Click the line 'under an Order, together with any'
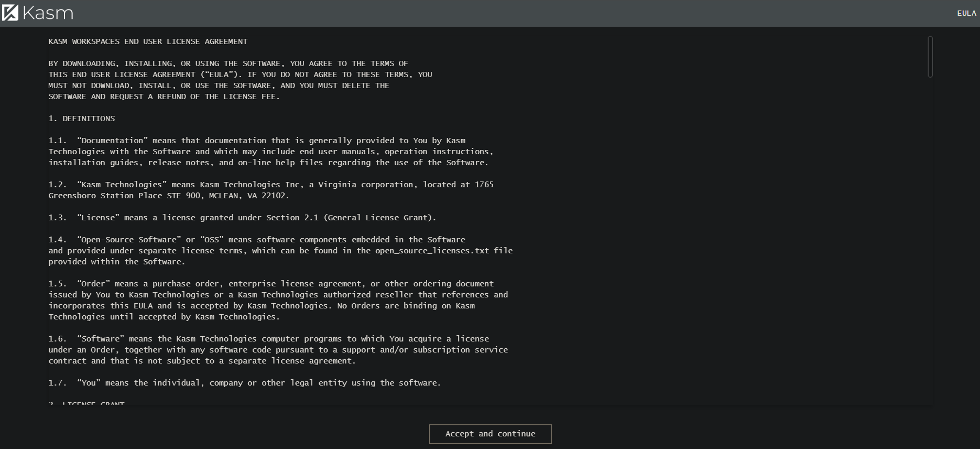The image size is (980, 449). click(x=278, y=350)
